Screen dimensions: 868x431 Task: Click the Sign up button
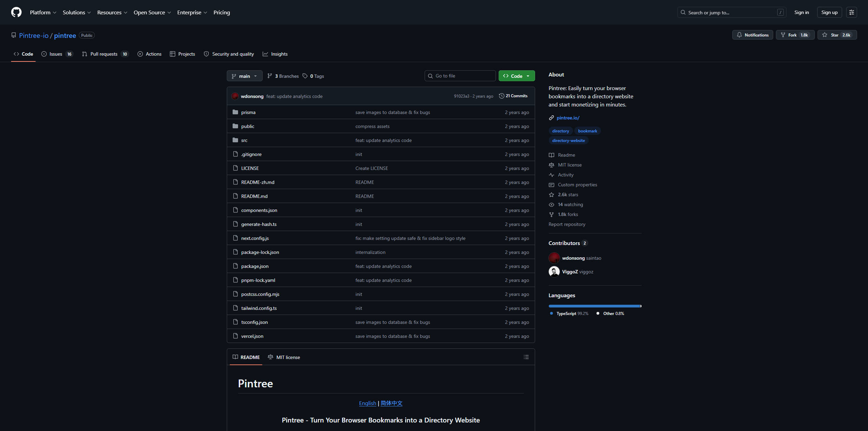point(829,12)
